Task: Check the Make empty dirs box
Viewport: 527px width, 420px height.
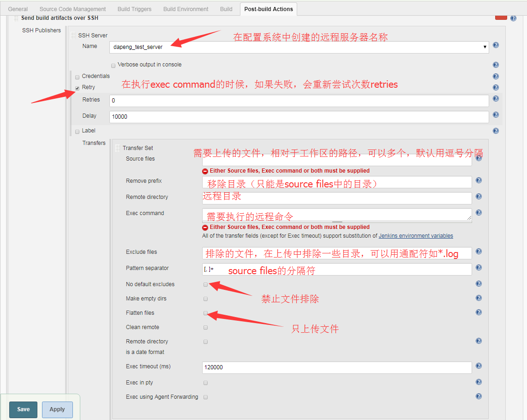Action: (x=205, y=299)
